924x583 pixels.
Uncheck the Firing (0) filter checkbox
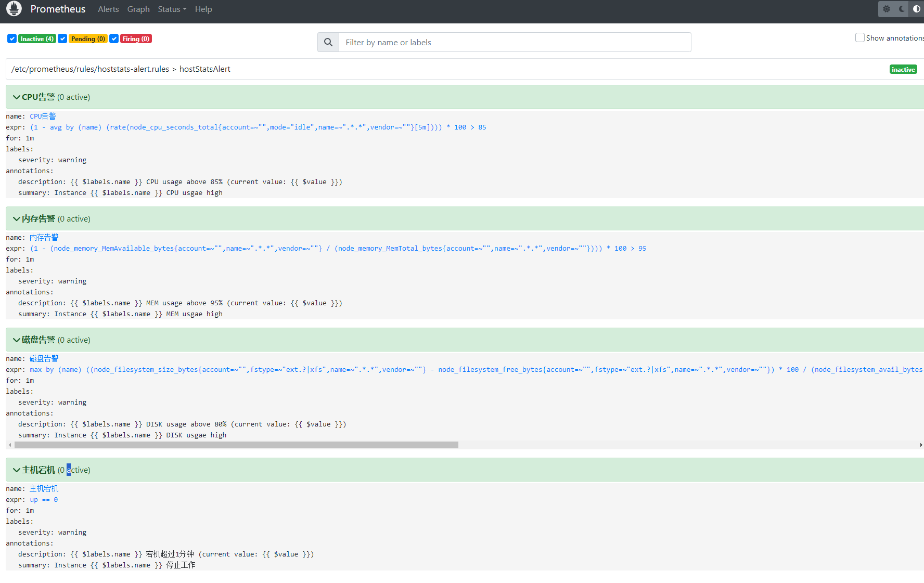tap(114, 38)
